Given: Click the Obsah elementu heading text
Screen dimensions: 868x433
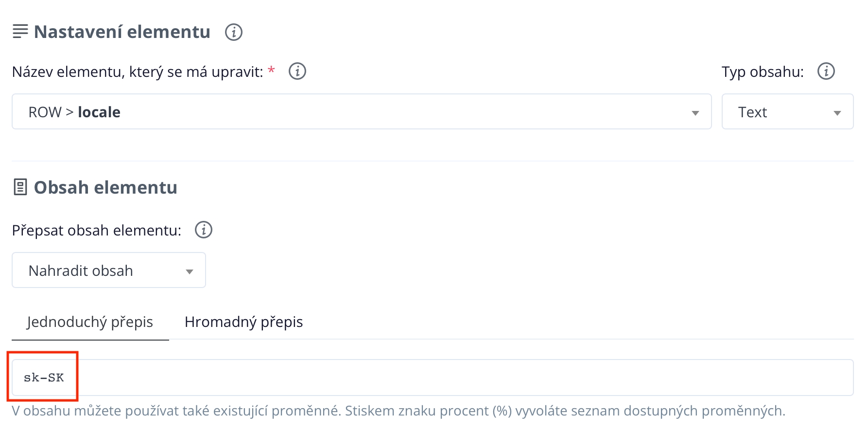Looking at the screenshot, I should 105,188.
